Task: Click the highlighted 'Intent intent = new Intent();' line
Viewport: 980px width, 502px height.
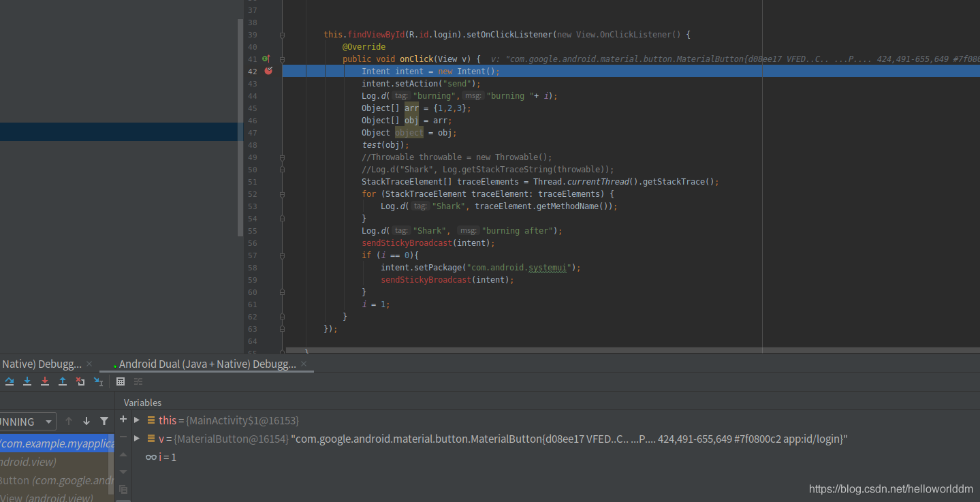Action: 431,72
